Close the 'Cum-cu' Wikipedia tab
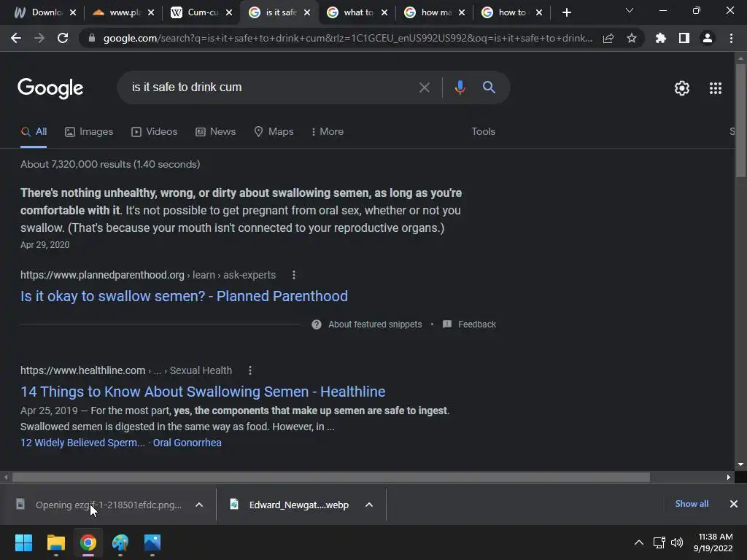Image resolution: width=747 pixels, height=560 pixels. 229,13
